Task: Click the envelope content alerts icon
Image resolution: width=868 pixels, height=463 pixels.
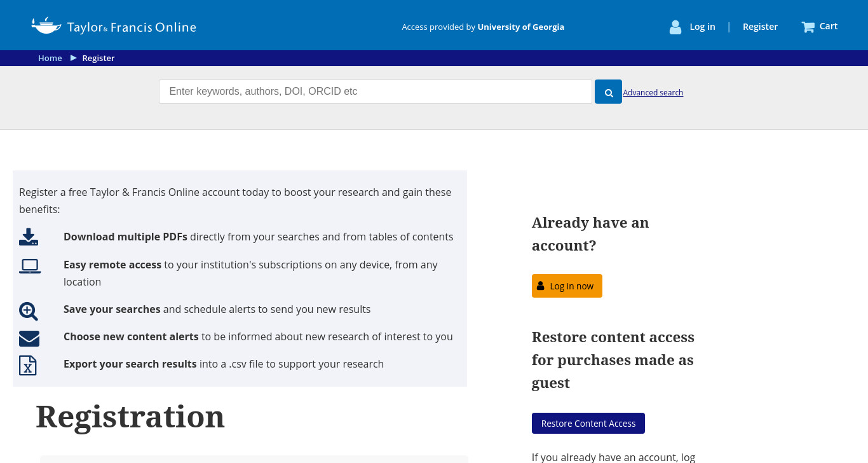Action: [x=29, y=338]
